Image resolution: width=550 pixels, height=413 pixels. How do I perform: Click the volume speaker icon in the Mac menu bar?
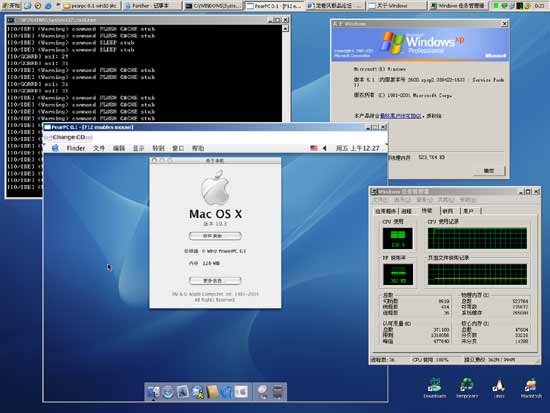[x=325, y=148]
